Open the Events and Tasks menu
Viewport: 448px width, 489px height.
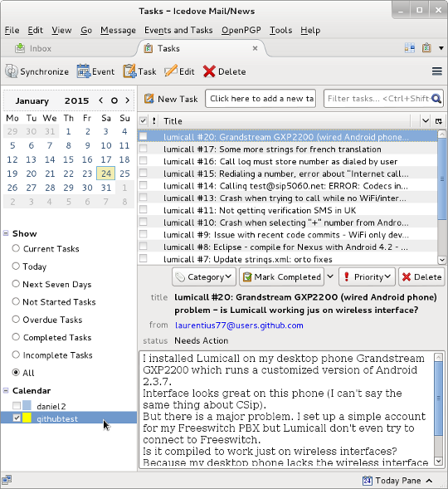(x=178, y=30)
